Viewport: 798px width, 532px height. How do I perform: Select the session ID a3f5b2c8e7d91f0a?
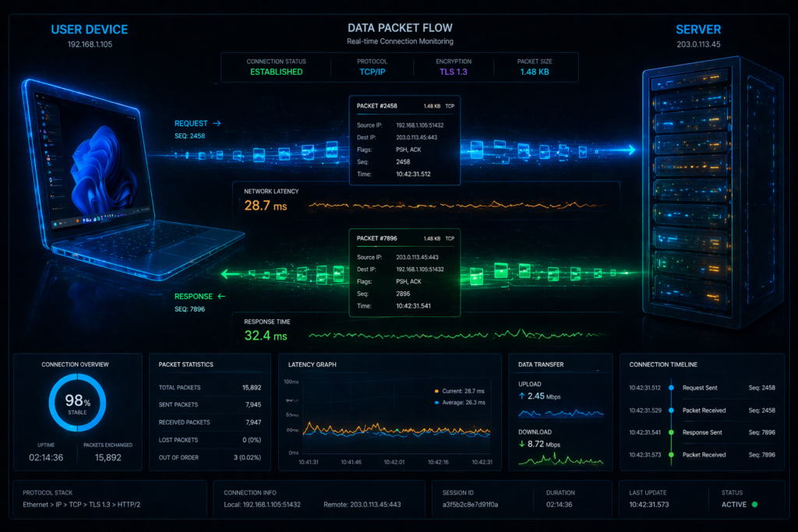[470, 505]
